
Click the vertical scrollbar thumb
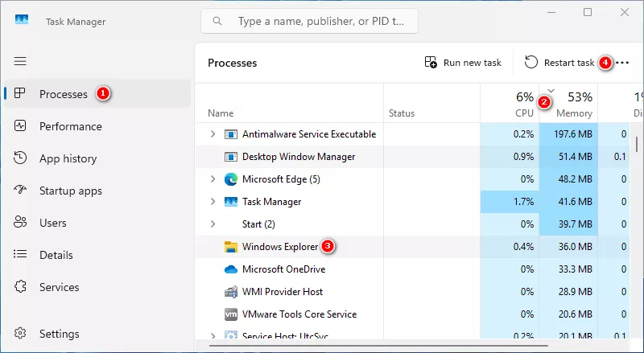pyautogui.click(x=637, y=145)
